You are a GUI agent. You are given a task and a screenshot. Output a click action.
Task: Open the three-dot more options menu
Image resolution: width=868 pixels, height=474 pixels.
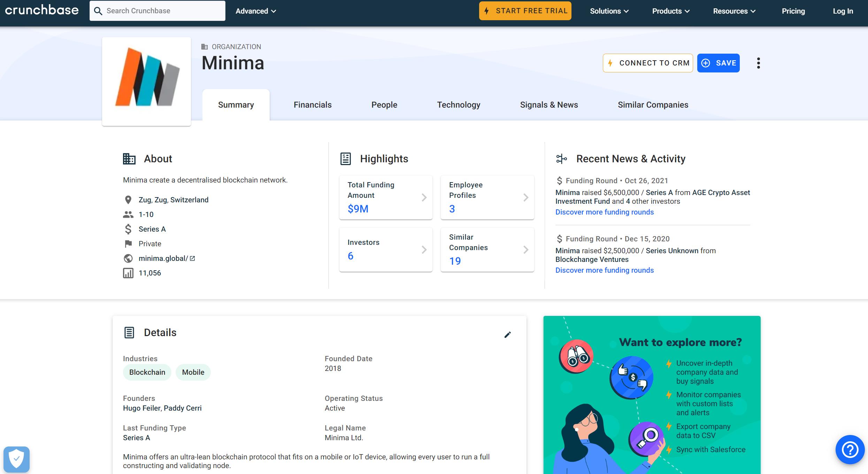coord(758,63)
